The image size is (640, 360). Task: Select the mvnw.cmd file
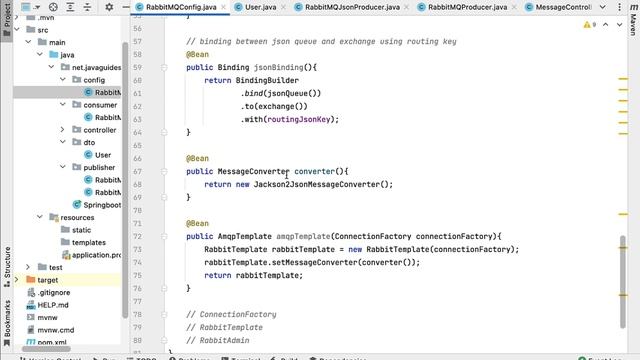50,330
